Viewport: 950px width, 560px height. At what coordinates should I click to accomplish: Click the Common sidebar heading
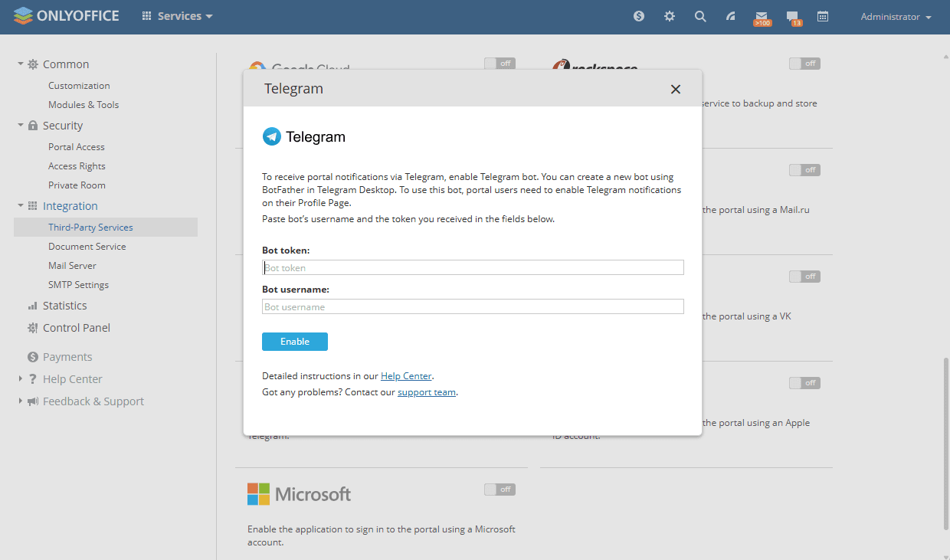tap(66, 64)
